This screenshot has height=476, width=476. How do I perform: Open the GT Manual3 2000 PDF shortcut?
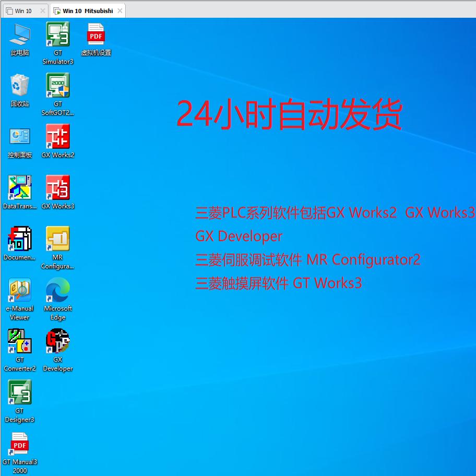click(x=20, y=453)
